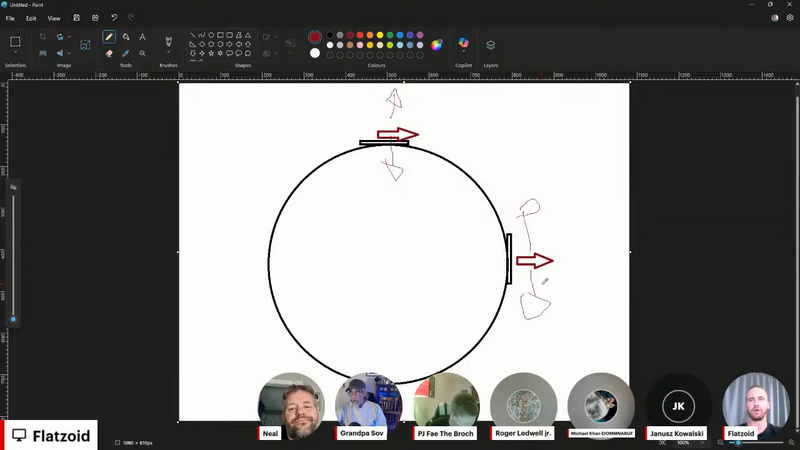Select the Curve shape
The image size is (800, 450).
click(x=202, y=35)
